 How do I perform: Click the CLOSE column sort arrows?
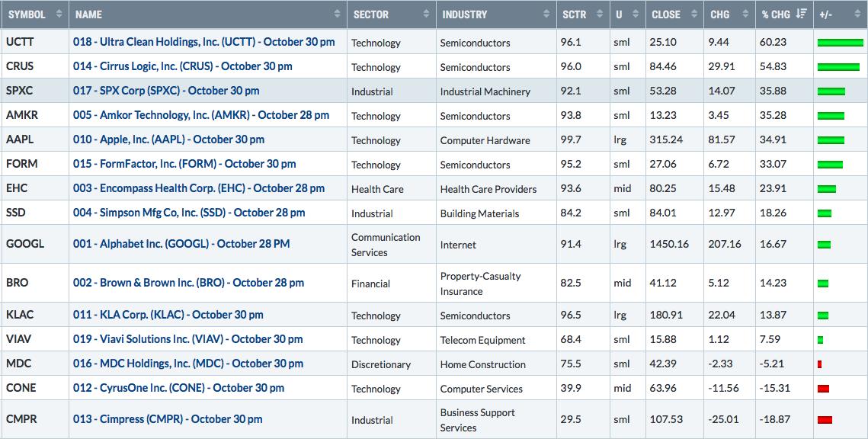click(694, 14)
